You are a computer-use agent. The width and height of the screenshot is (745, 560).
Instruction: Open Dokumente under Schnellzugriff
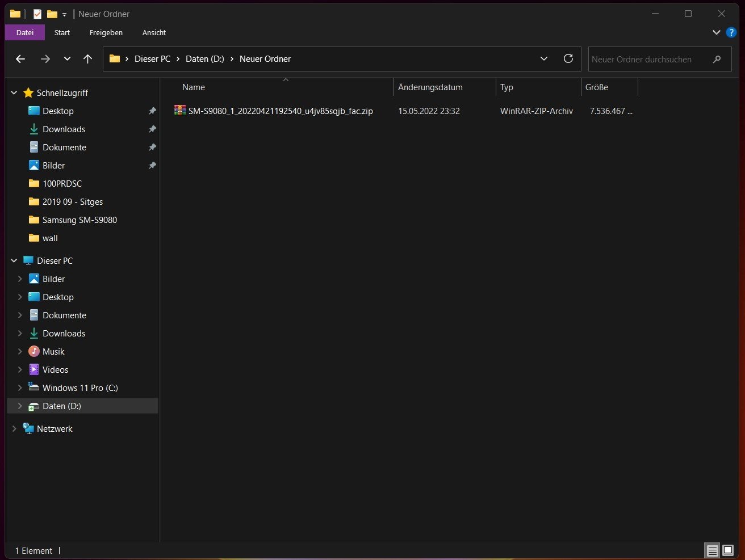click(x=64, y=148)
